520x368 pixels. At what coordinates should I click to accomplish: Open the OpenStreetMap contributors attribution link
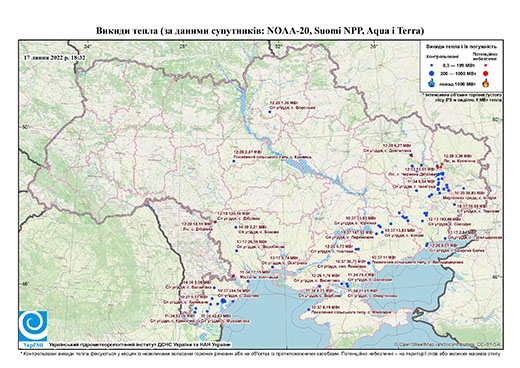[x=448, y=344]
